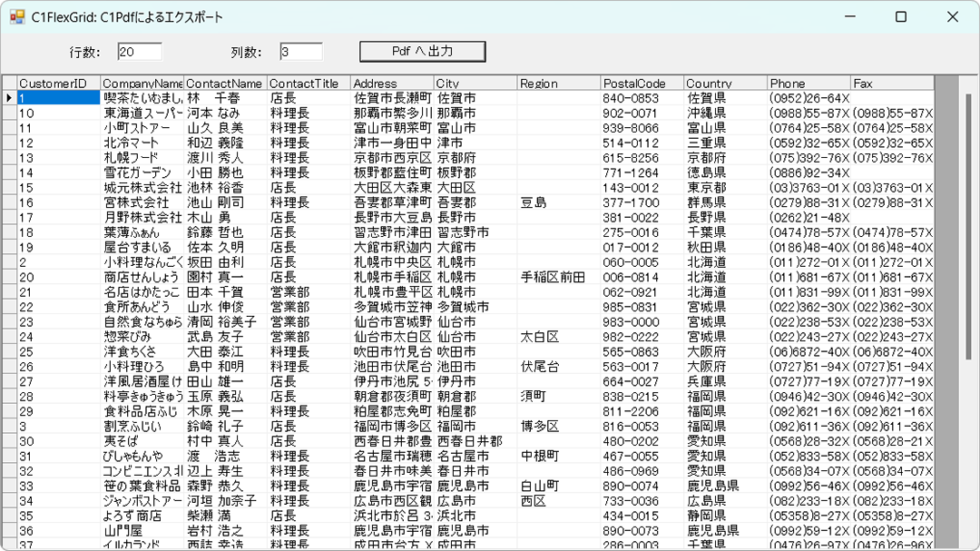Image resolution: width=980 pixels, height=551 pixels.
Task: Click the ContactName column header
Action: point(226,84)
